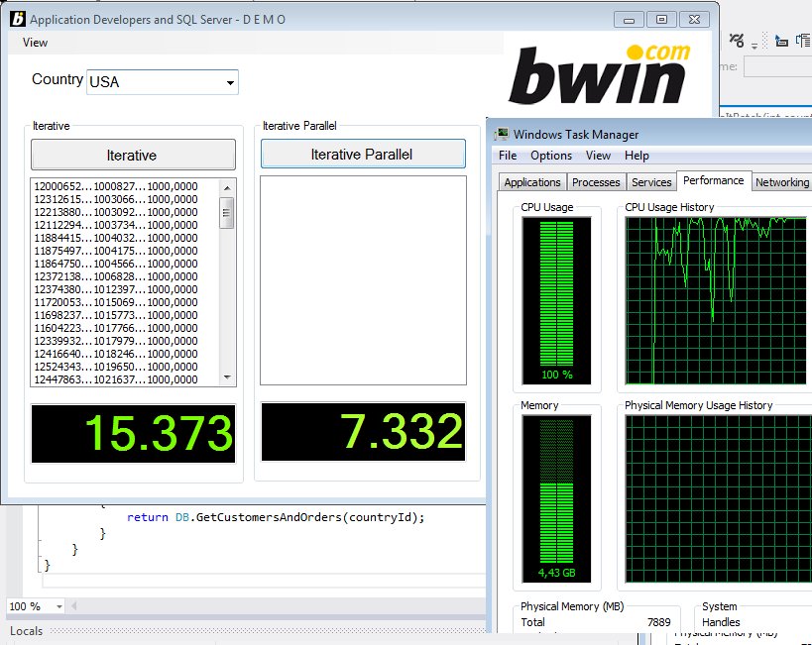This screenshot has width=812, height=645.
Task: Click the Task Manager title bar icon
Action: [502, 134]
